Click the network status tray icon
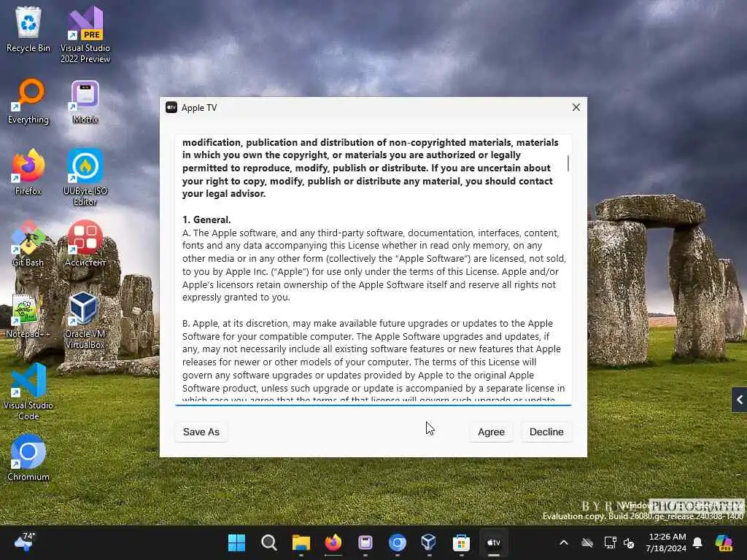 click(x=611, y=542)
